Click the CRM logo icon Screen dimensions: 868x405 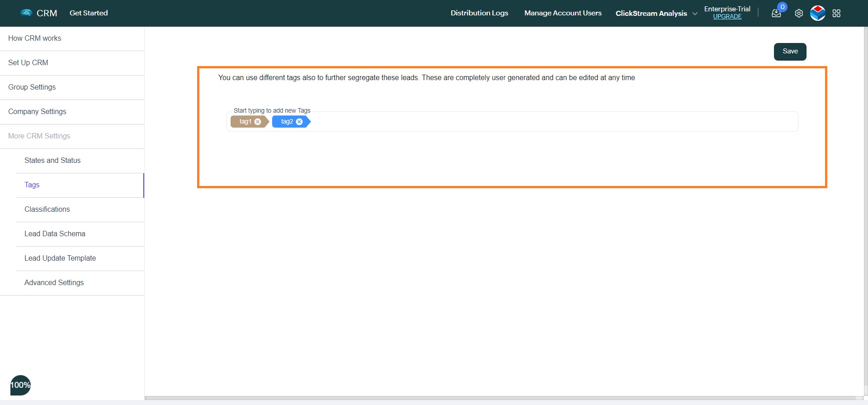[26, 13]
